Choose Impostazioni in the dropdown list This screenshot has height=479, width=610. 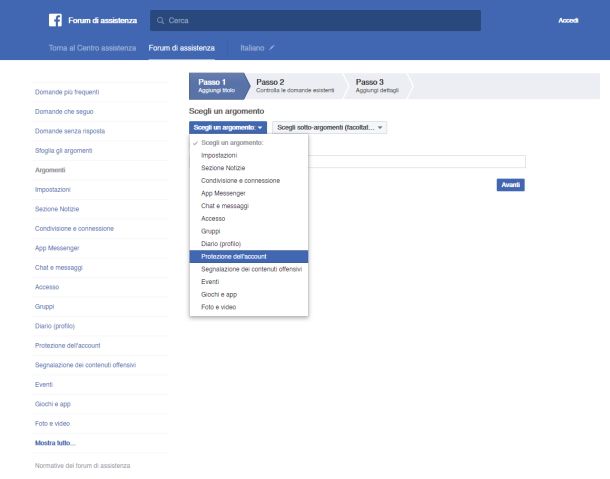[x=219, y=156]
